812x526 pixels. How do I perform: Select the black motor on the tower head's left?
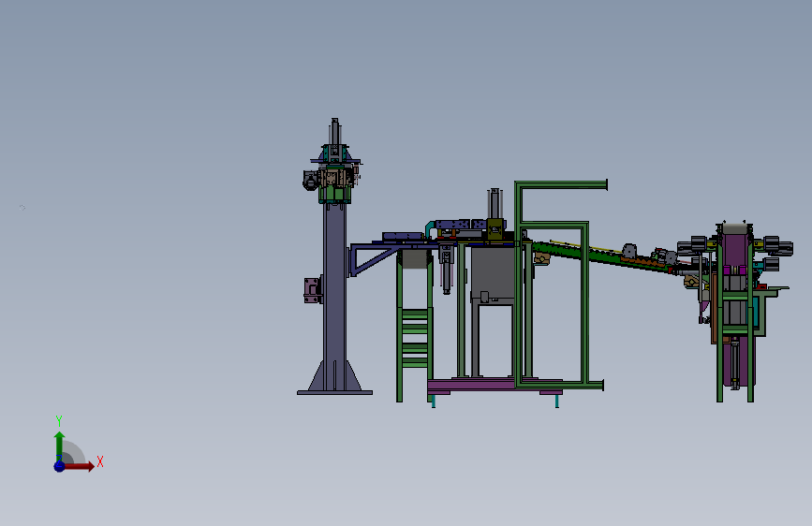[x=310, y=180]
